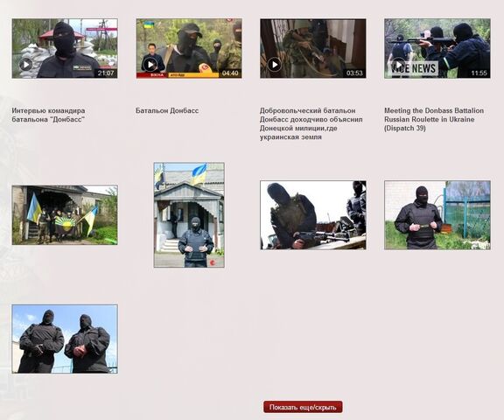Image resolution: width=504 pixels, height=420 pixels.
Task: Play the VICE NEWS video
Action: tap(399, 65)
